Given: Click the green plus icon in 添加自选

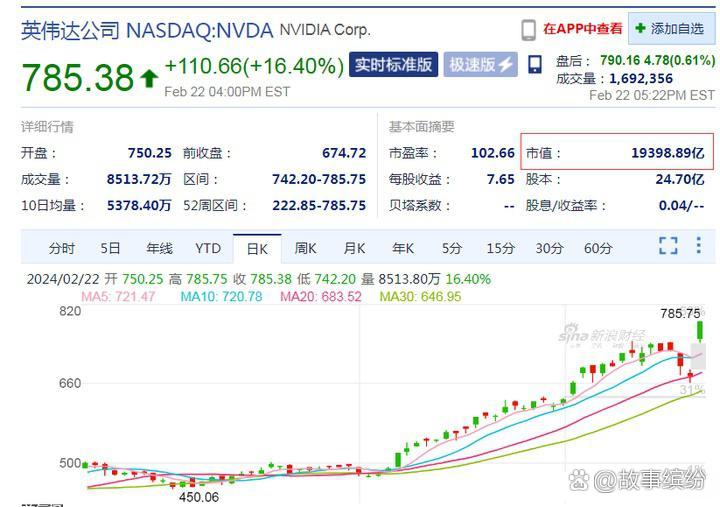Looking at the screenshot, I should 640,28.
